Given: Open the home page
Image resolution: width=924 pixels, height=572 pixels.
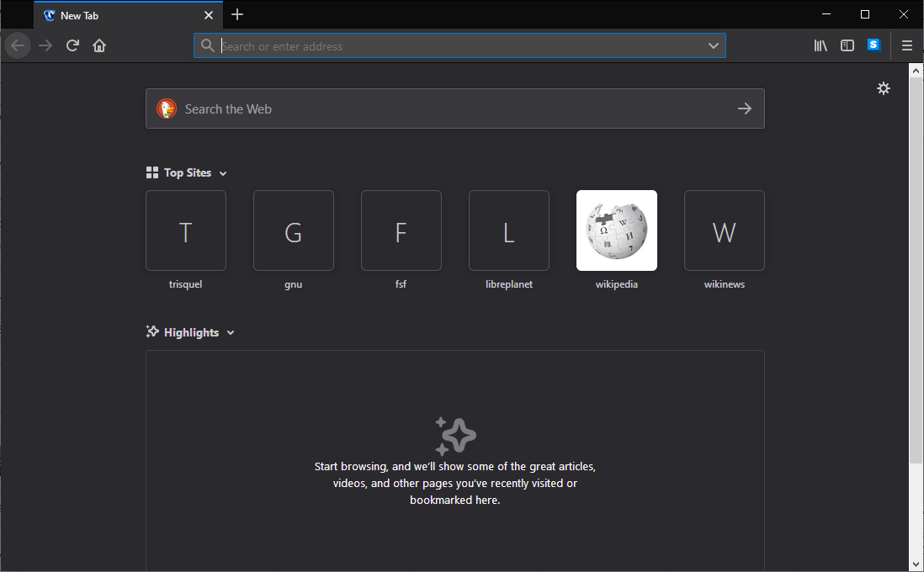Looking at the screenshot, I should coord(99,45).
